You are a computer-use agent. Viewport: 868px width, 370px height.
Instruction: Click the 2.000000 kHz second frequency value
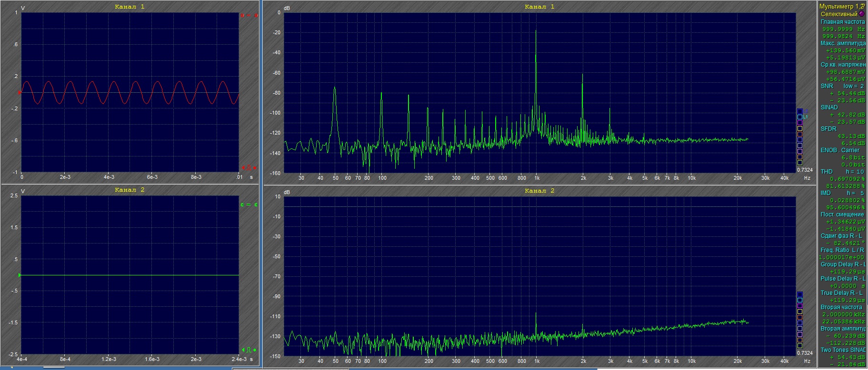point(844,314)
